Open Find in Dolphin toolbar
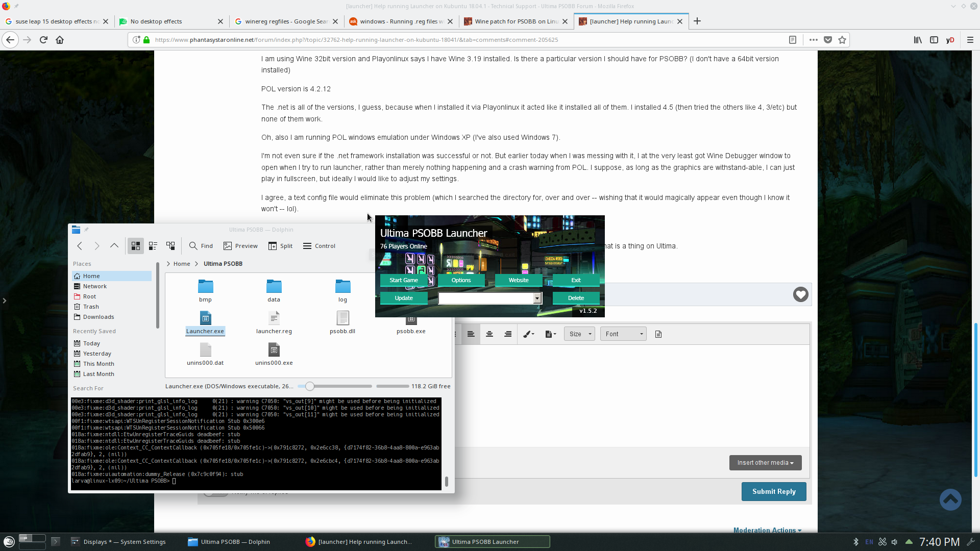Viewport: 980px width, 551px height. [x=201, y=246]
